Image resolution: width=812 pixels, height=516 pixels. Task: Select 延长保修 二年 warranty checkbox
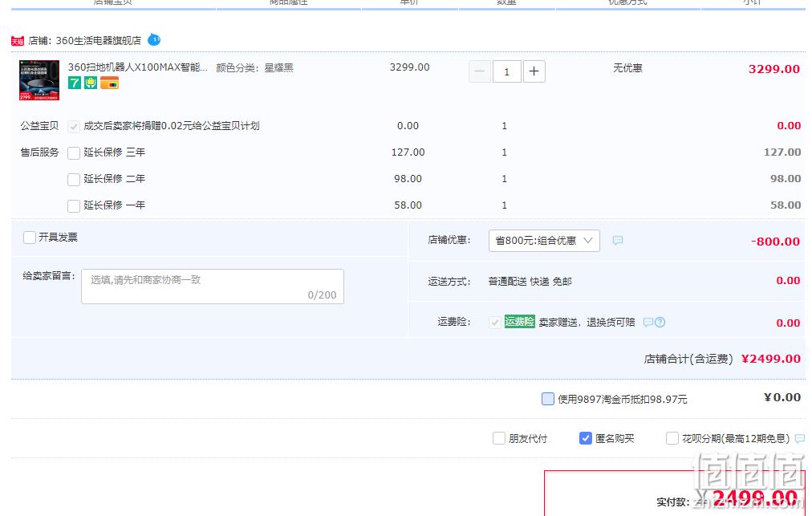point(74,179)
